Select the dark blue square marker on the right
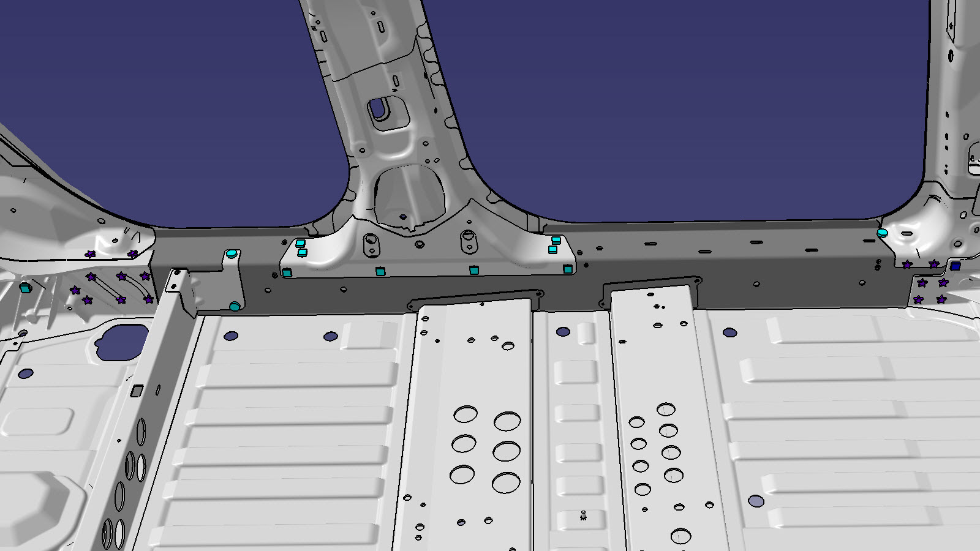The height and width of the screenshot is (551, 980). point(955,266)
